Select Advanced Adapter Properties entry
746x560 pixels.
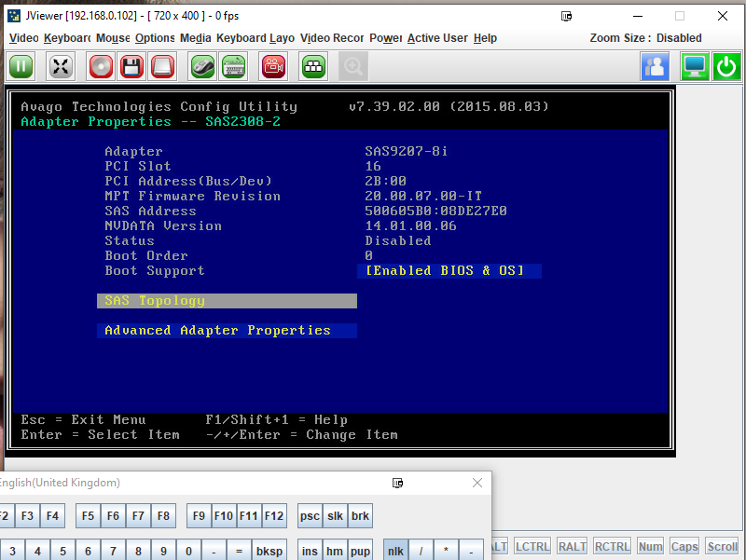pos(227,331)
